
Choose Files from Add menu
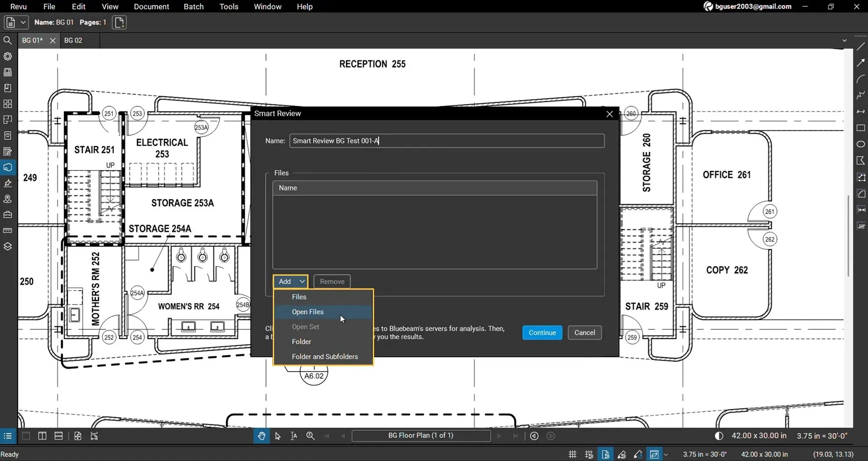click(x=323, y=297)
